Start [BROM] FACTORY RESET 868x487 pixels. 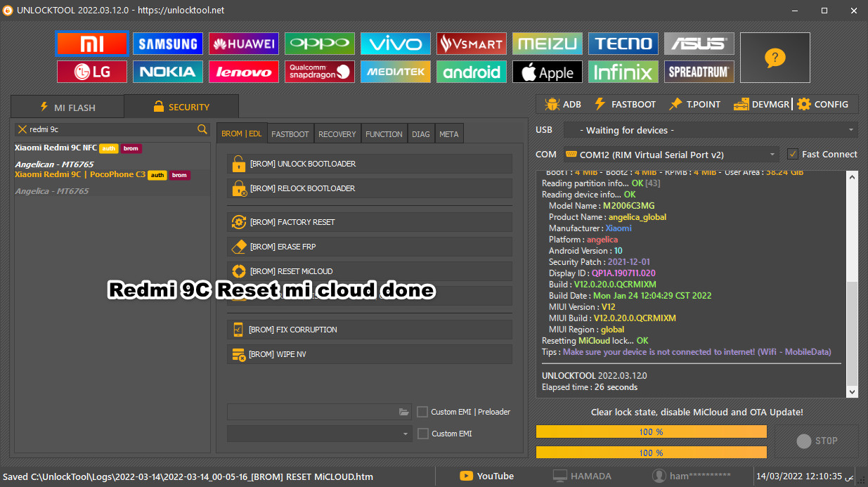pyautogui.click(x=370, y=222)
